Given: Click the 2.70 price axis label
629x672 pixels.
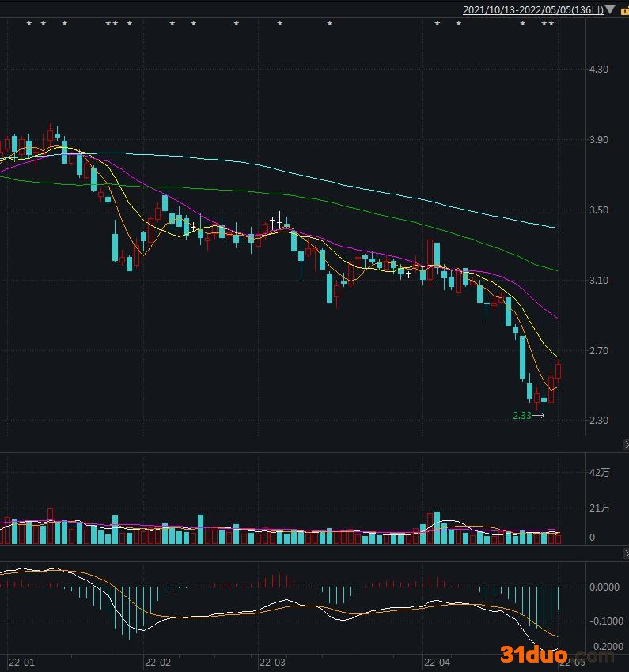Looking at the screenshot, I should (x=599, y=351).
